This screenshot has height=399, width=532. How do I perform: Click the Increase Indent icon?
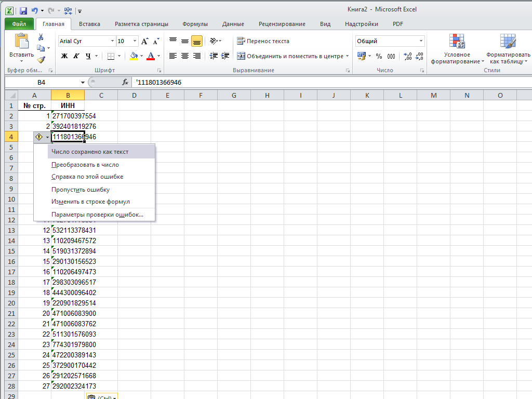pyautogui.click(x=225, y=56)
